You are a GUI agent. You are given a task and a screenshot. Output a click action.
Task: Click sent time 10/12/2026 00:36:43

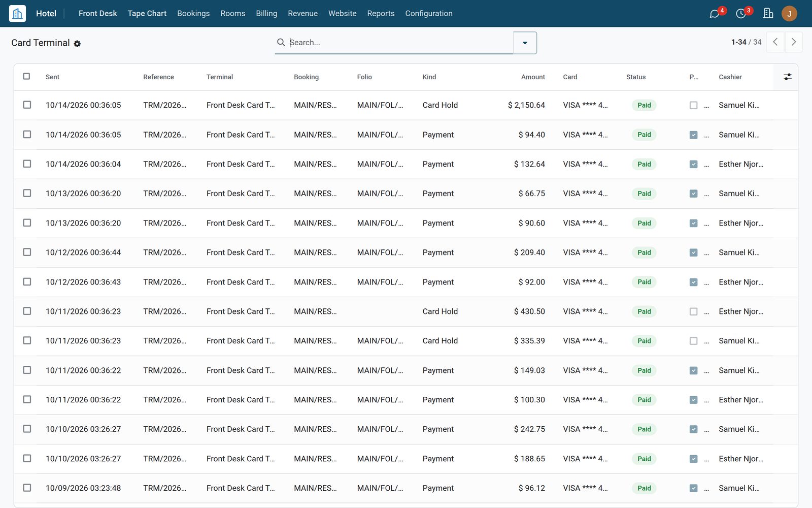coord(83,282)
